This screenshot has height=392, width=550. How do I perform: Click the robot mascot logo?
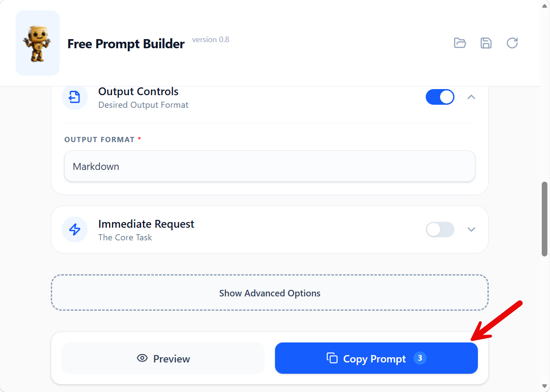coord(37,43)
